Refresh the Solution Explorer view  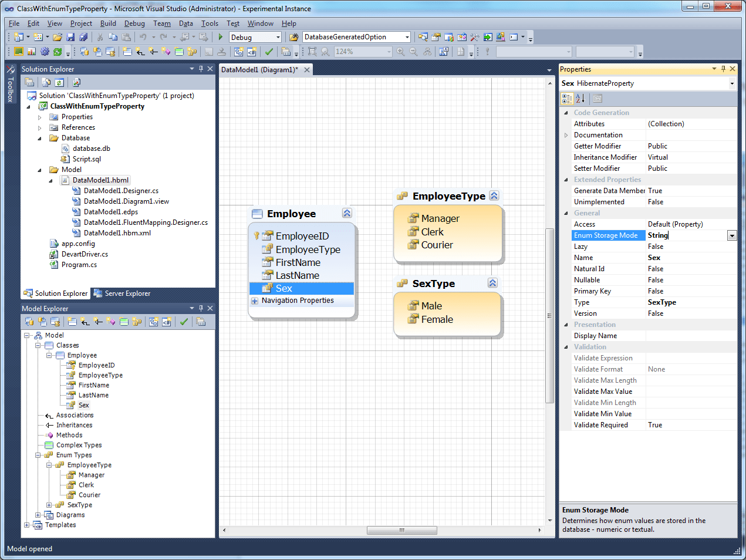coord(59,82)
